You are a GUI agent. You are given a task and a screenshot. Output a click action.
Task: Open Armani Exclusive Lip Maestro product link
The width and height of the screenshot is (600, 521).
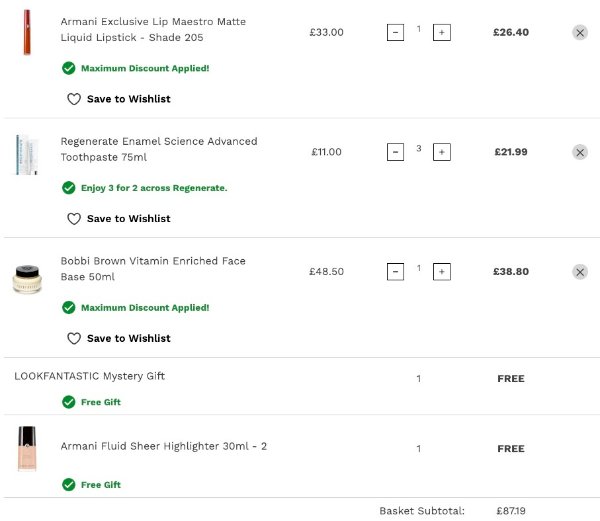(x=153, y=29)
